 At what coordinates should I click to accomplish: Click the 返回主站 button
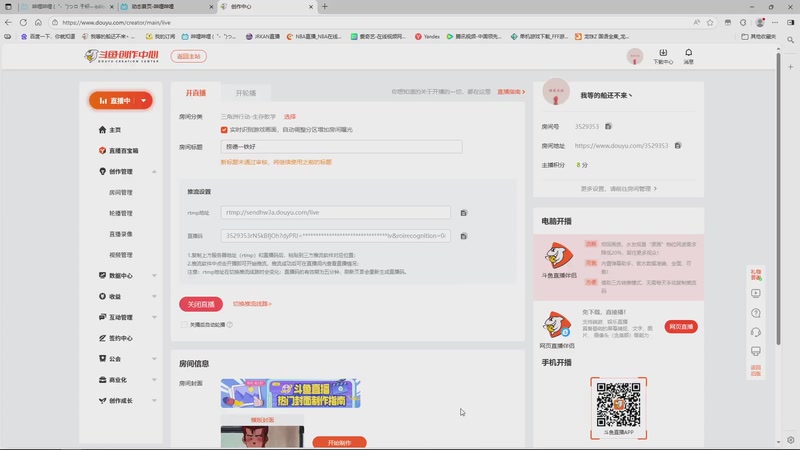(189, 56)
